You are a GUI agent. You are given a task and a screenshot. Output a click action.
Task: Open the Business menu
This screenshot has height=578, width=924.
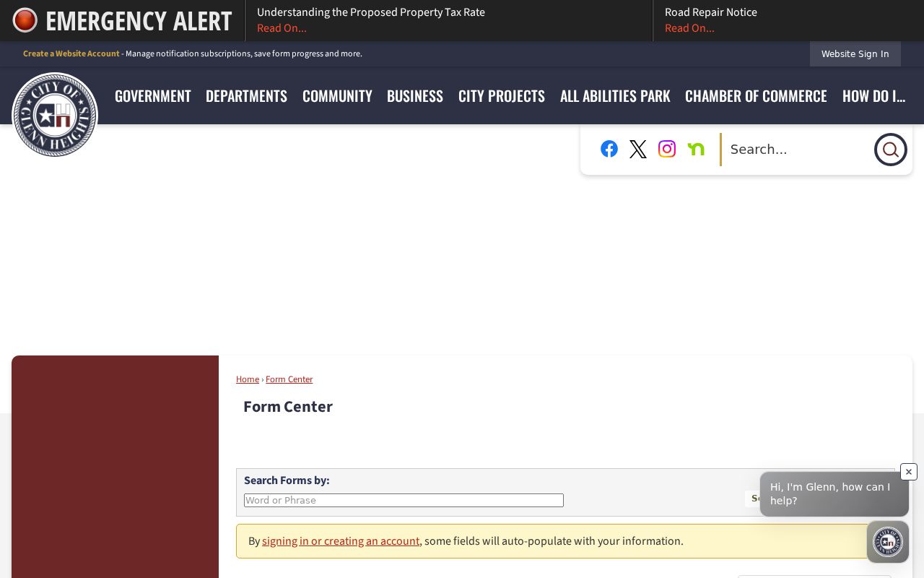[x=415, y=96]
